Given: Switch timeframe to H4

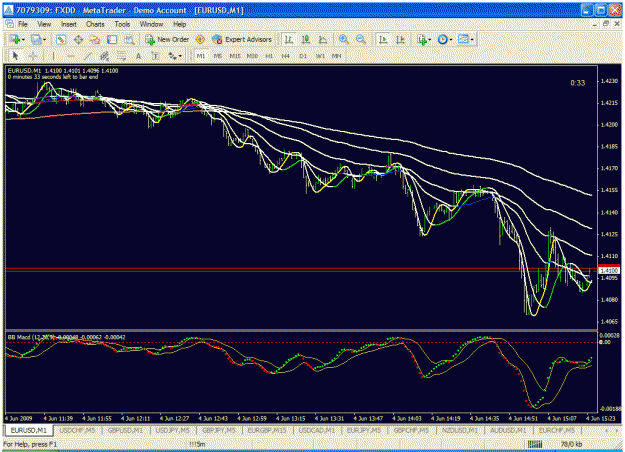Looking at the screenshot, I should tap(285, 56).
